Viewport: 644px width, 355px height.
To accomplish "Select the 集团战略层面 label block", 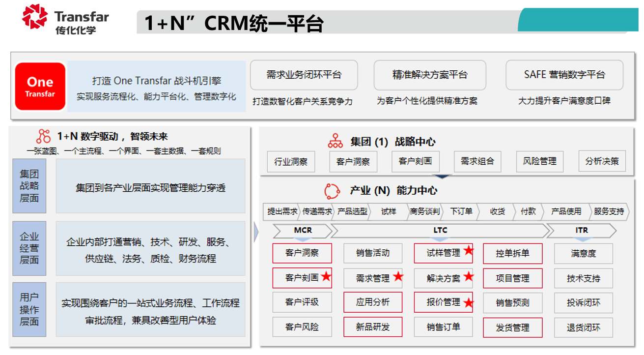I will pyautogui.click(x=29, y=186).
